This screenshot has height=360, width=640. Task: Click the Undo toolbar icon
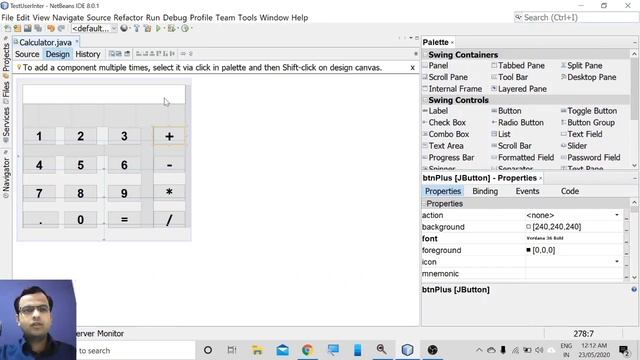tap(51, 29)
